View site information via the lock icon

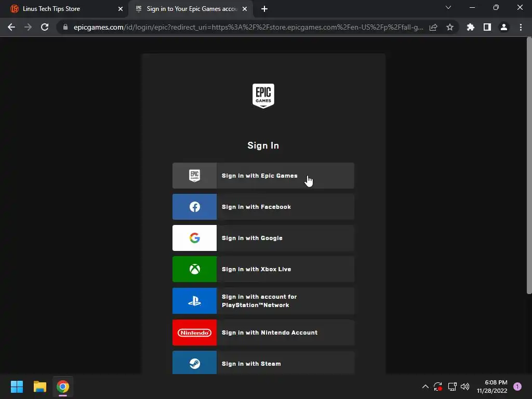[x=65, y=27]
